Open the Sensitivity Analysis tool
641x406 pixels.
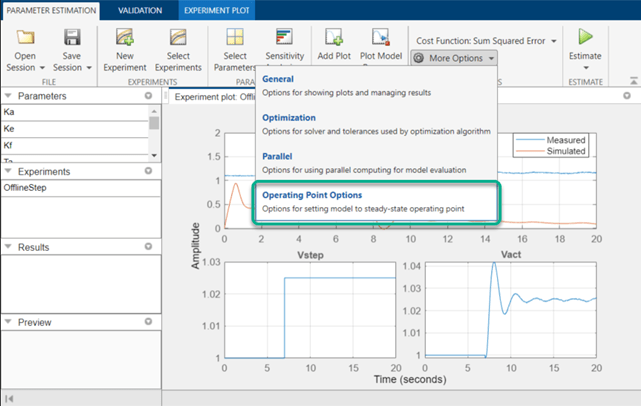pyautogui.click(x=285, y=46)
